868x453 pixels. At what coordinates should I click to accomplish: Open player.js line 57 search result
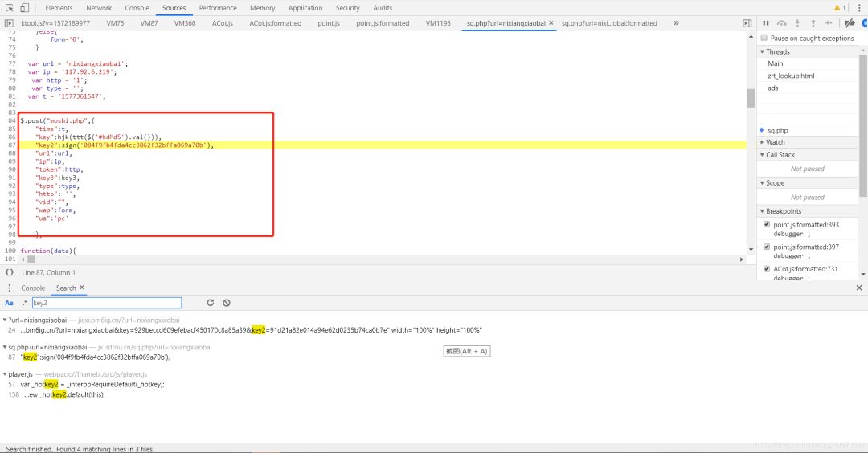tap(92, 384)
